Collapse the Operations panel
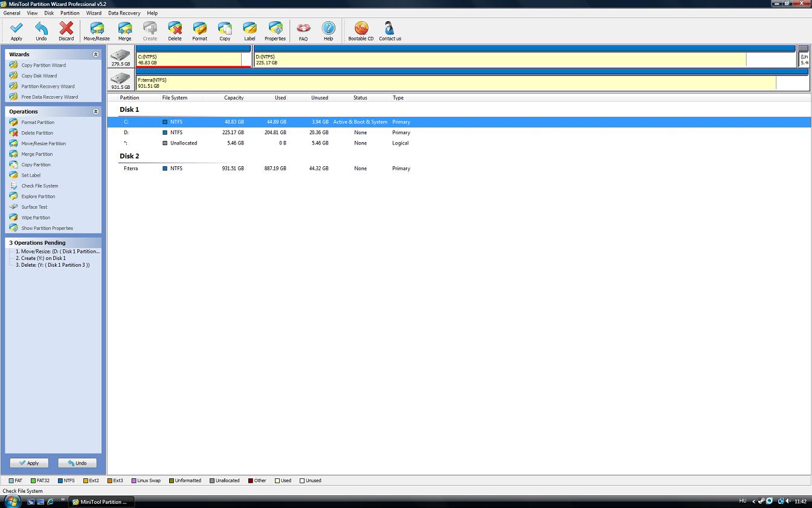The height and width of the screenshot is (508, 812). click(x=95, y=112)
